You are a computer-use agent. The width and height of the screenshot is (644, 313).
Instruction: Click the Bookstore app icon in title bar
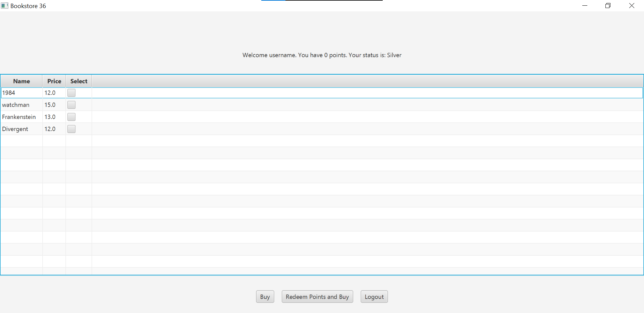(x=5, y=6)
